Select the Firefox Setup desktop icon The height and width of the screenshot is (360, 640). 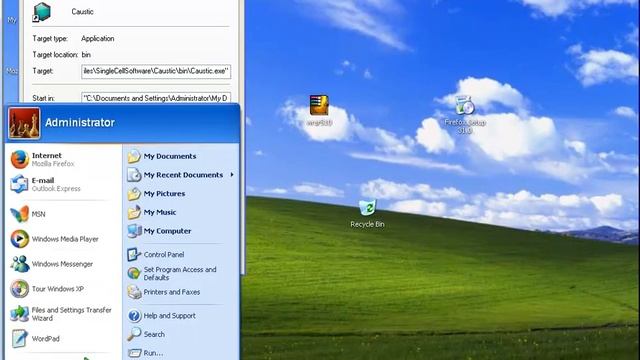tap(464, 115)
